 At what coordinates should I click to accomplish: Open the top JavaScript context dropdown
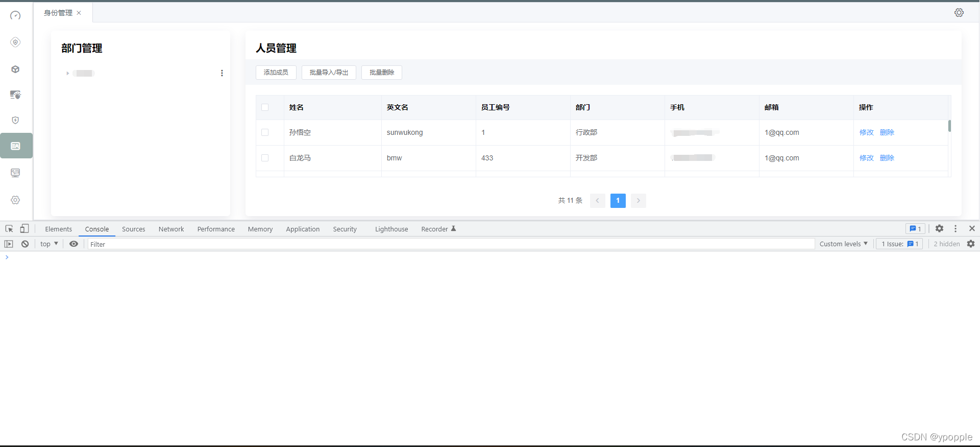pyautogui.click(x=49, y=244)
